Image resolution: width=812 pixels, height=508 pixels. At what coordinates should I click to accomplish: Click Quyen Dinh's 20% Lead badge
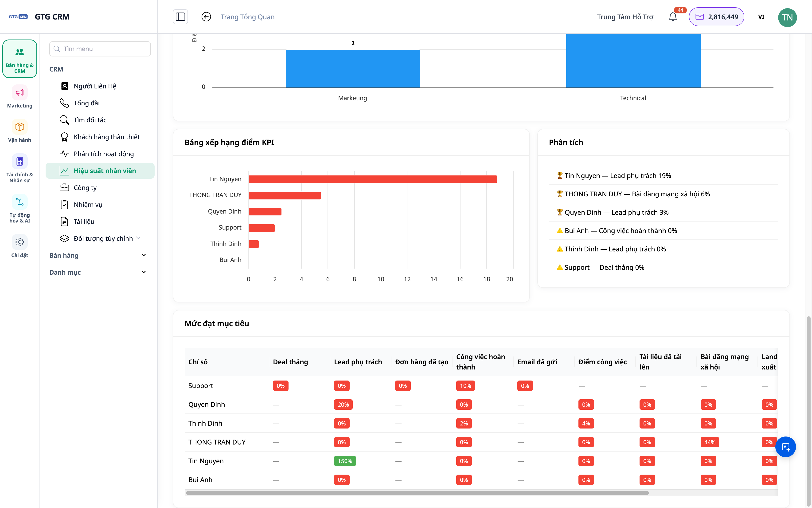point(343,405)
